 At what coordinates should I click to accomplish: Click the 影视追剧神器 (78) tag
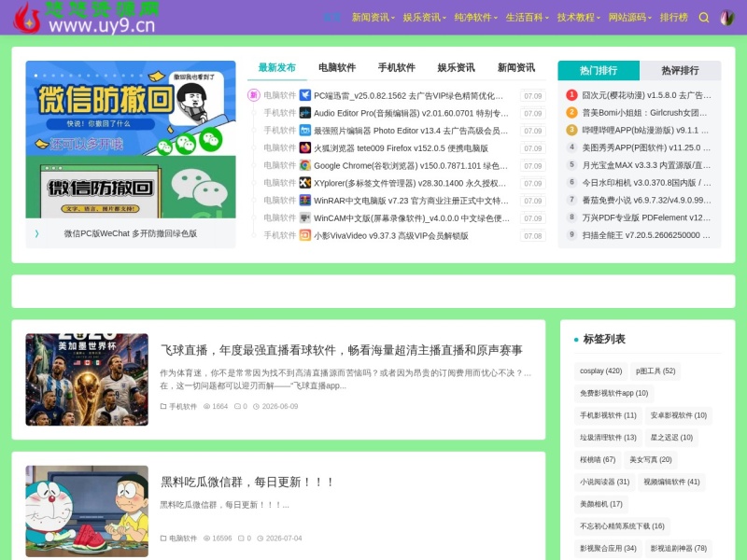point(679,548)
